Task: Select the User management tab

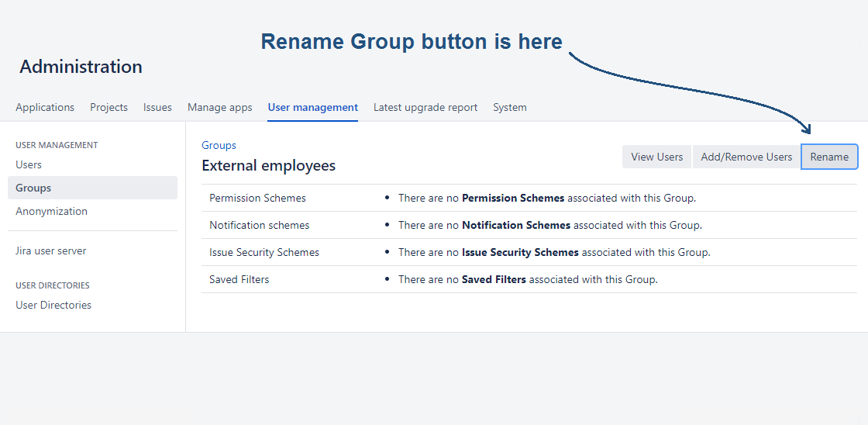Action: (x=313, y=108)
